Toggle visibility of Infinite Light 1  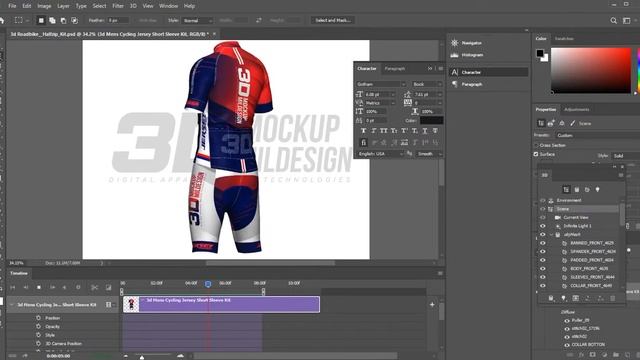click(x=543, y=226)
